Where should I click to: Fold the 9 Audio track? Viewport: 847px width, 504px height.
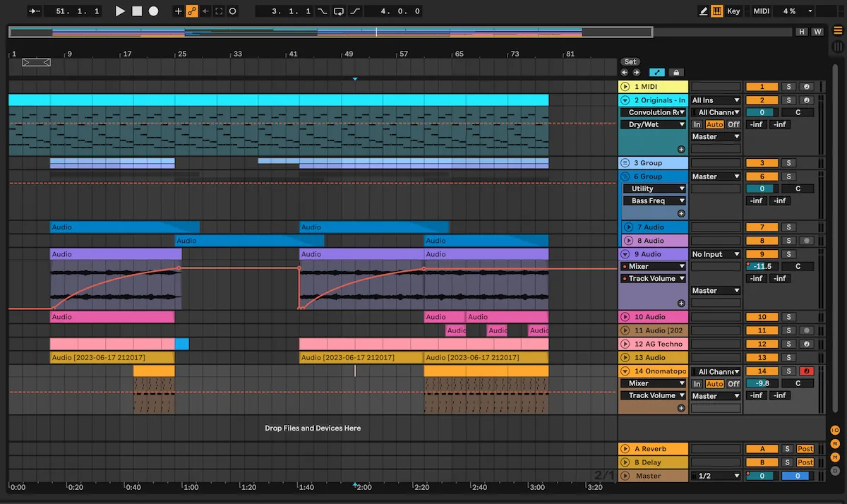[625, 254]
